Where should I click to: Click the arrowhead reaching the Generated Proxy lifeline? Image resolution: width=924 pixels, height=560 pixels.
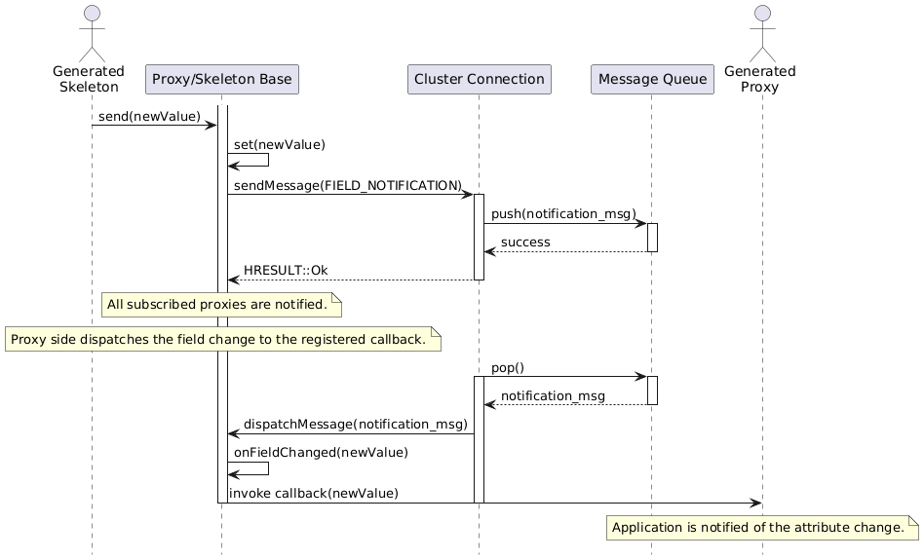coord(755,504)
